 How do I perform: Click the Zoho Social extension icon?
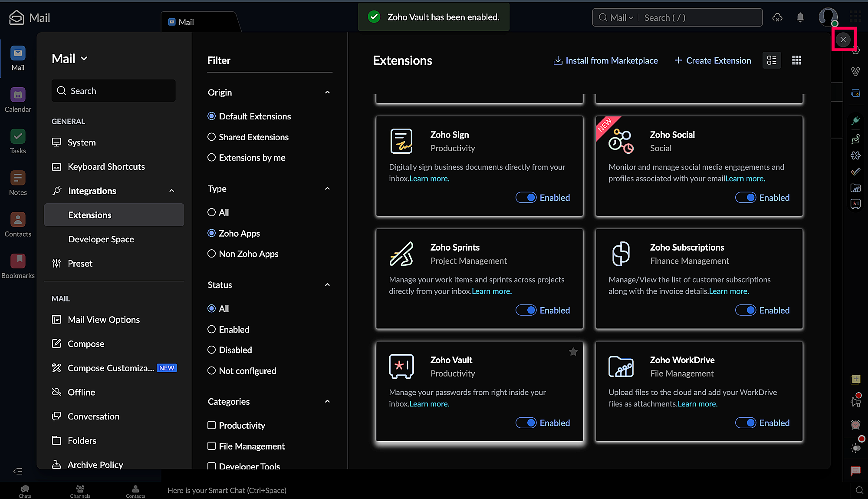(621, 141)
